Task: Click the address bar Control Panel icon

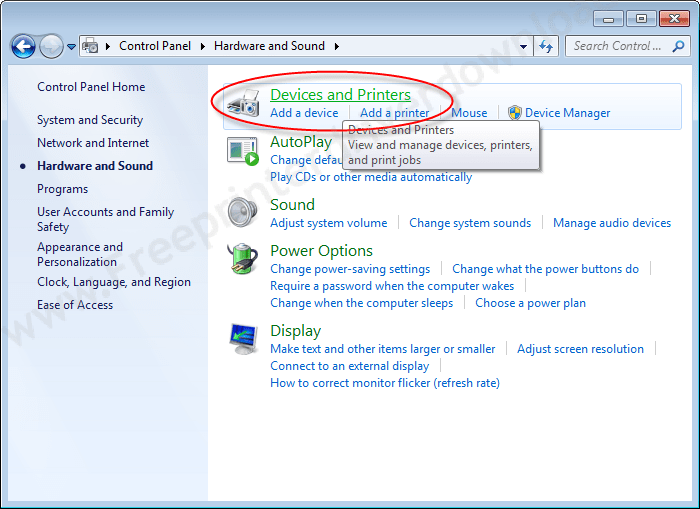Action: (90, 46)
